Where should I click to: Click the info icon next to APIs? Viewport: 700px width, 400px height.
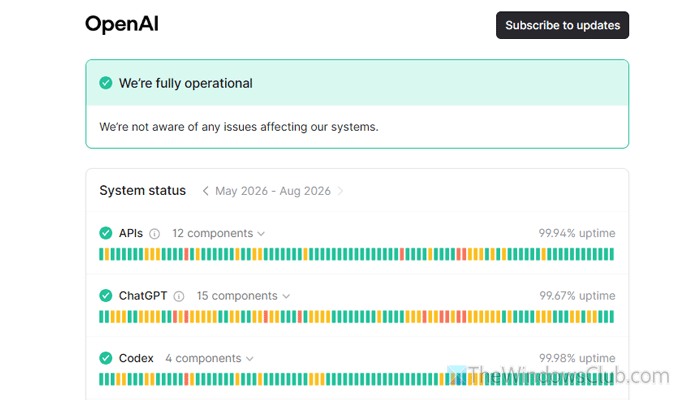[154, 234]
